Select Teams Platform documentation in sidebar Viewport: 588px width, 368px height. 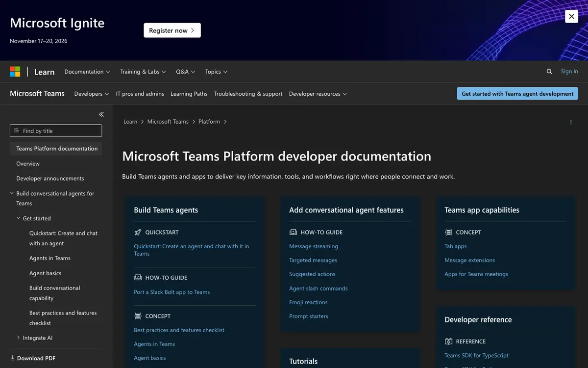tap(56, 148)
